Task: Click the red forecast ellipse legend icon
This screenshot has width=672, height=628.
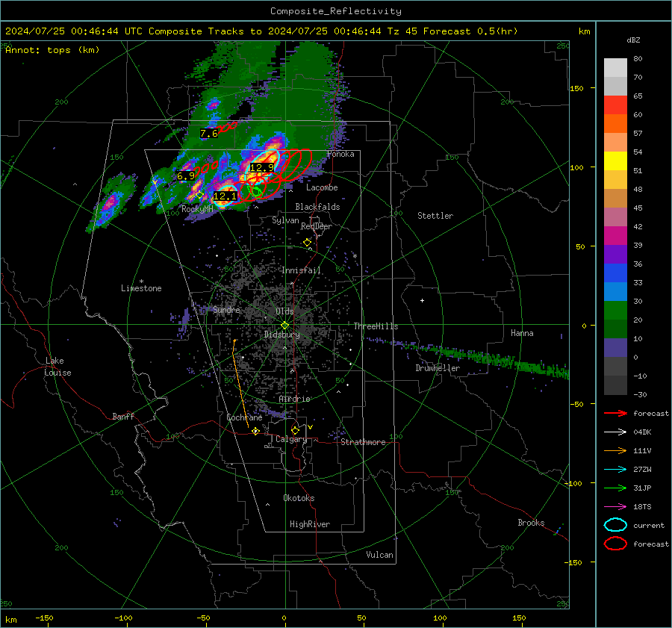Action: (615, 544)
